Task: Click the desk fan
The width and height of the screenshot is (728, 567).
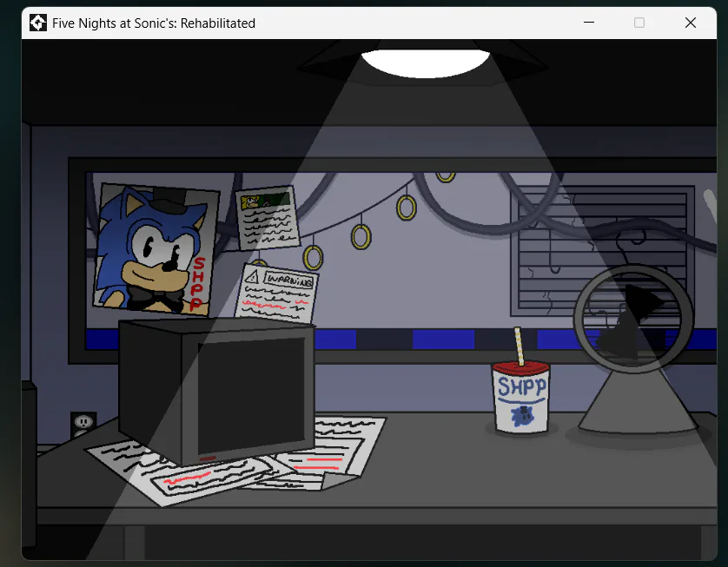Action: (636, 349)
